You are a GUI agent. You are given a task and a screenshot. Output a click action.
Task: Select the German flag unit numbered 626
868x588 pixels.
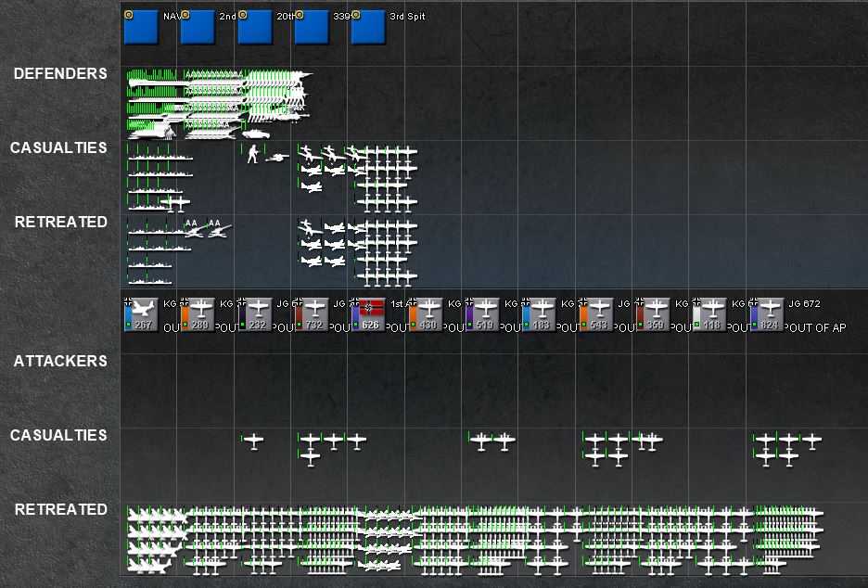(369, 314)
